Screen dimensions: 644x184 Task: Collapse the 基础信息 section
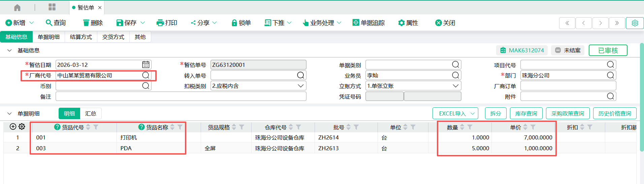click(x=9, y=50)
